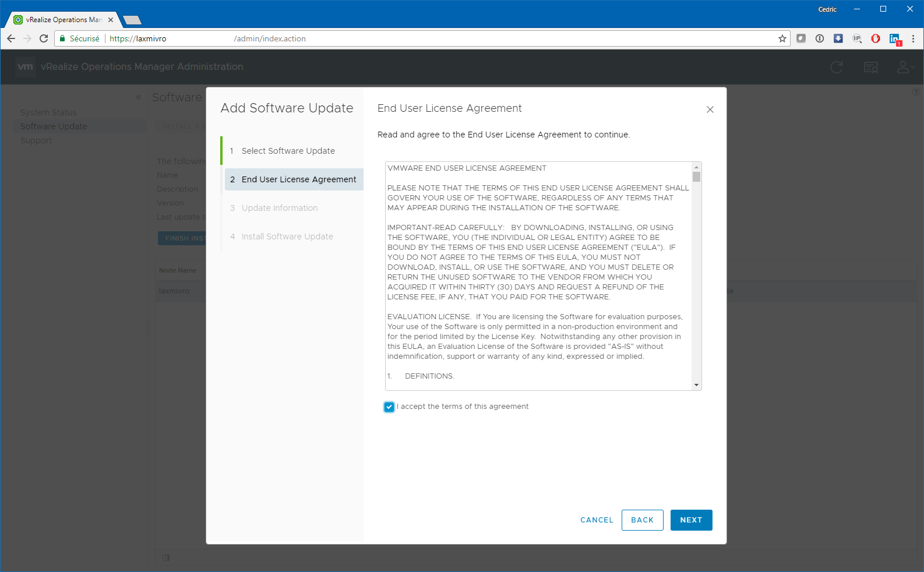Accept the terms of this agreement checkbox
Screen dimensions: 924x572
point(389,407)
